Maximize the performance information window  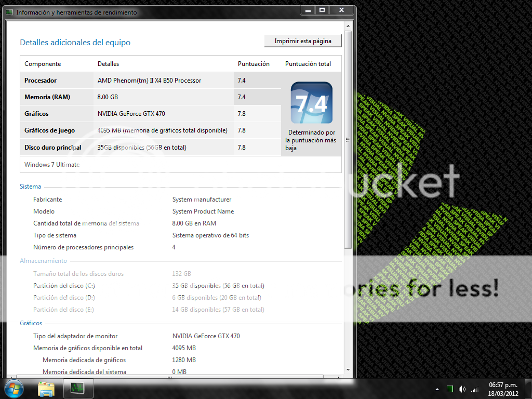point(322,10)
